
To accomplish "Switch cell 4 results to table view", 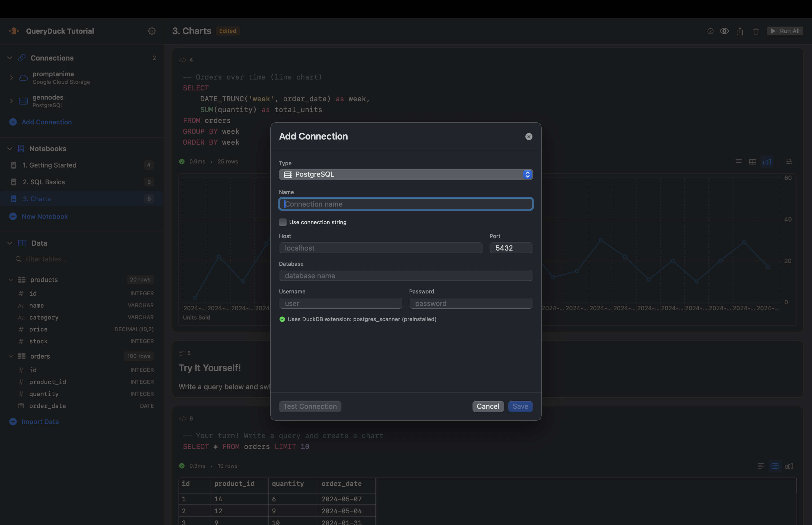I will coord(753,162).
